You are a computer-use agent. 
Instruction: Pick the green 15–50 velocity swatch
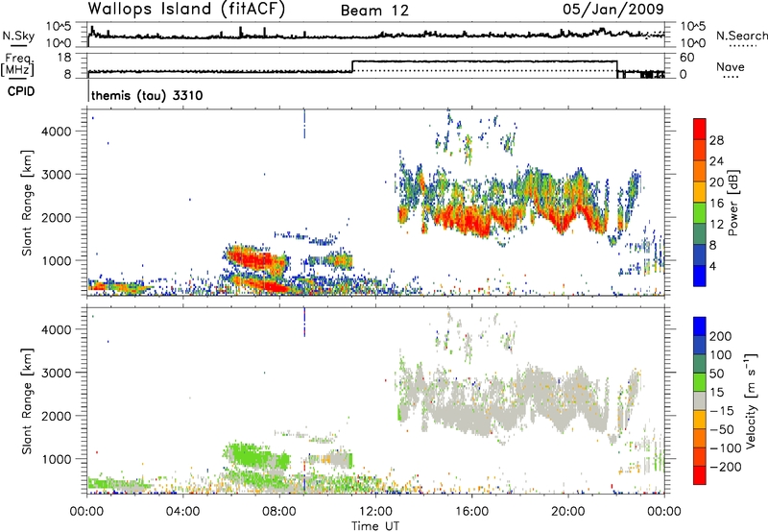click(700, 382)
